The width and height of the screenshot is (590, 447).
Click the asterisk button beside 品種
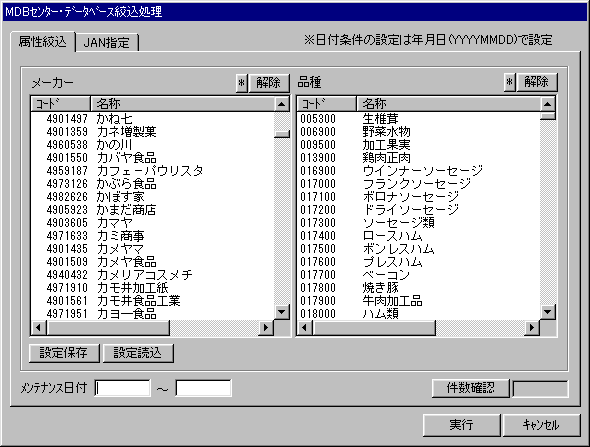click(x=509, y=82)
